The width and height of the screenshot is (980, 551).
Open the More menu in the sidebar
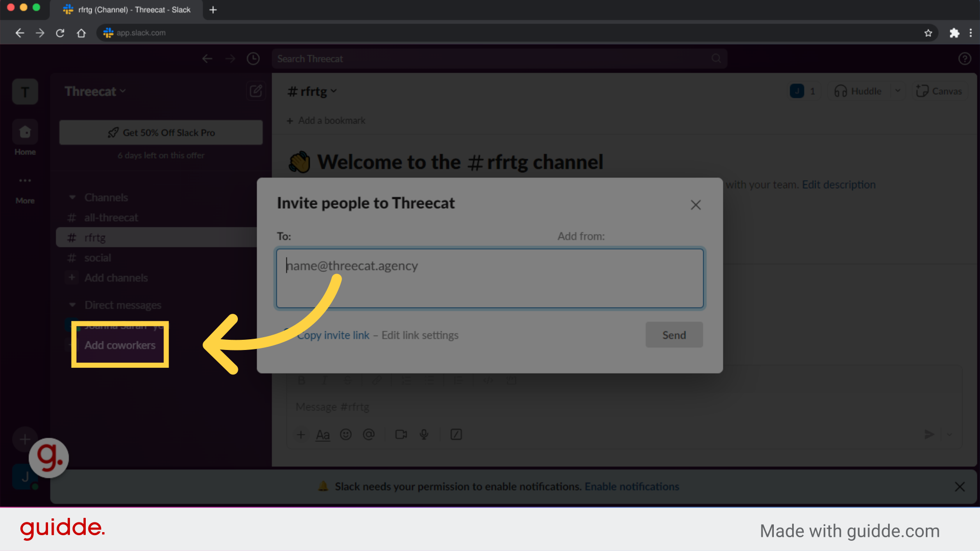(x=24, y=181)
